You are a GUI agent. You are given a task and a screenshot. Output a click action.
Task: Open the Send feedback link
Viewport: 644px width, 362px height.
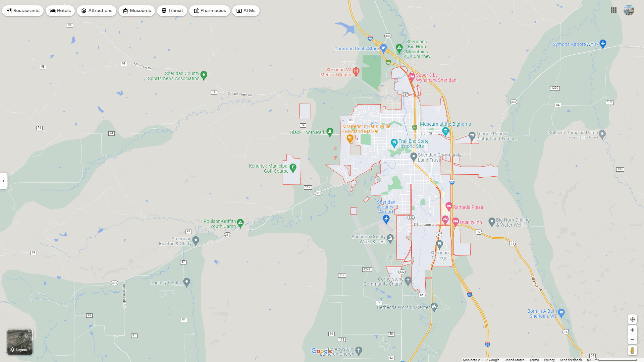click(x=570, y=360)
